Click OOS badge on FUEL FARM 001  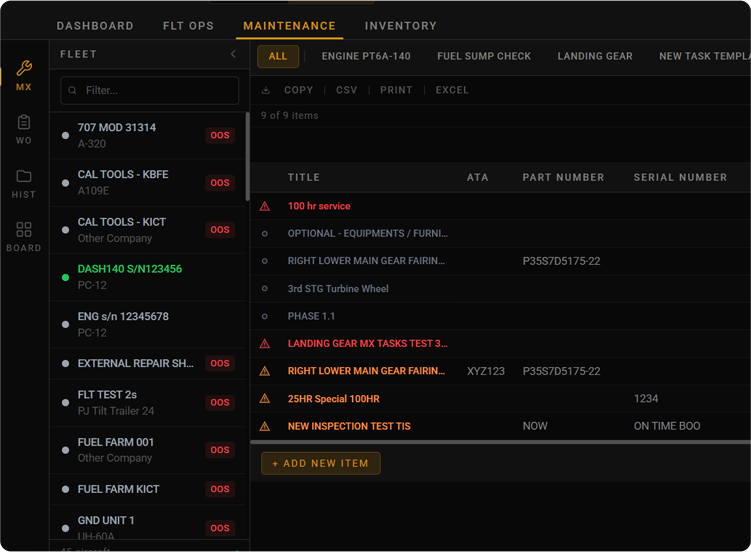tap(220, 450)
